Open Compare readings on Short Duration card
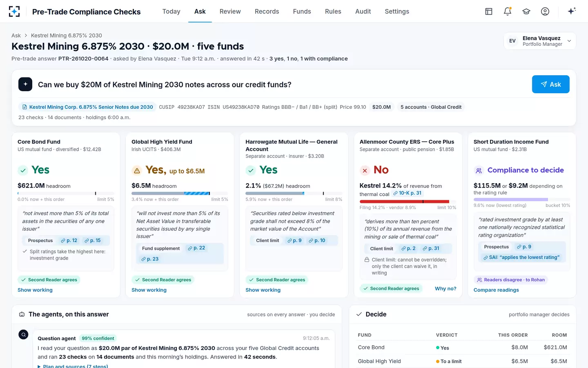Screen dimensions: 588x368 496,290
